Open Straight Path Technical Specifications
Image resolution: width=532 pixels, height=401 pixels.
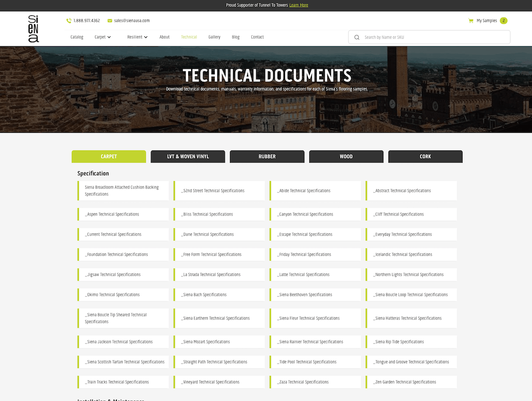(219, 362)
